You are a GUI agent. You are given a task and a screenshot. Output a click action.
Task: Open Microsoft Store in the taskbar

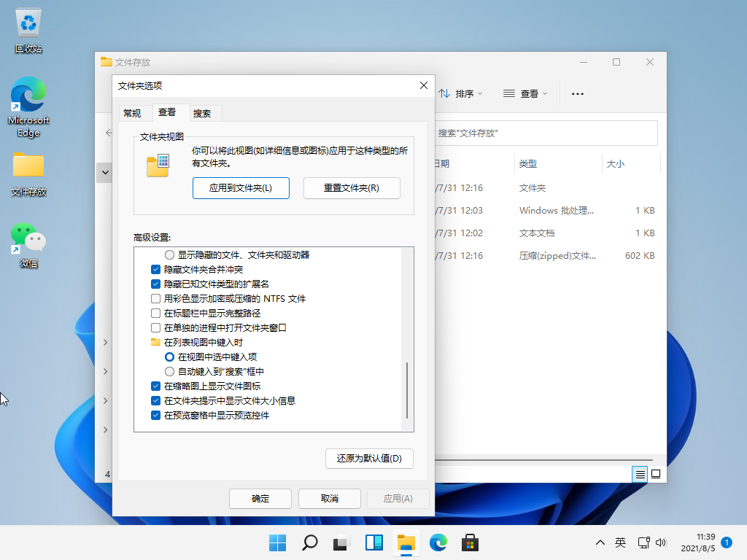[470, 542]
